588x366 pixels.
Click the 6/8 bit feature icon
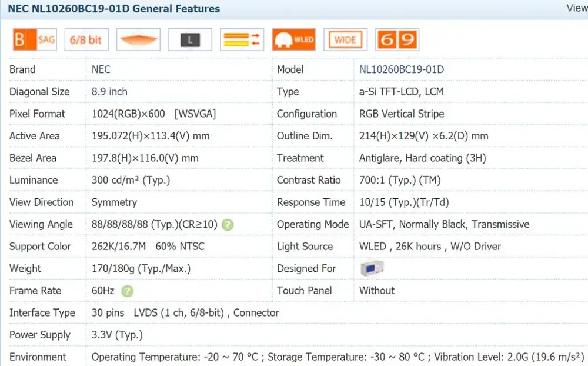point(86,39)
